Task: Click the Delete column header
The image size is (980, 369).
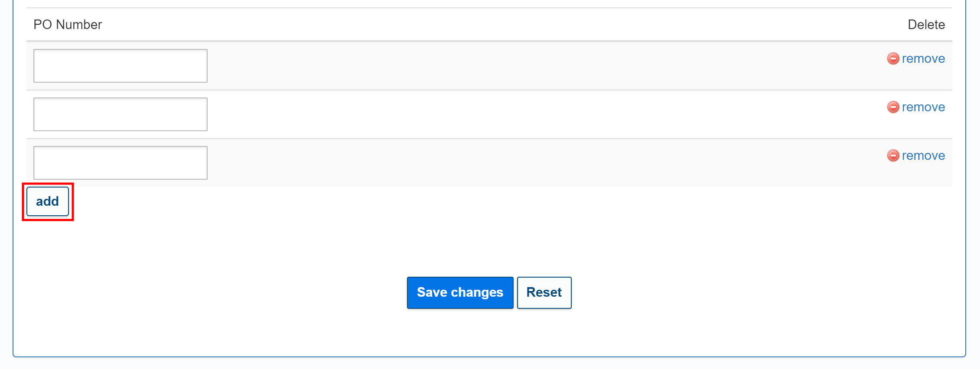Action: (x=926, y=25)
